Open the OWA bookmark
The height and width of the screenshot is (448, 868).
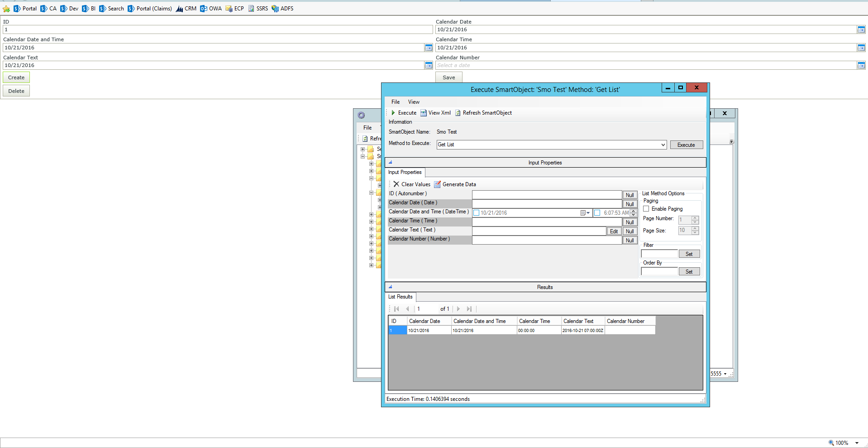(211, 9)
